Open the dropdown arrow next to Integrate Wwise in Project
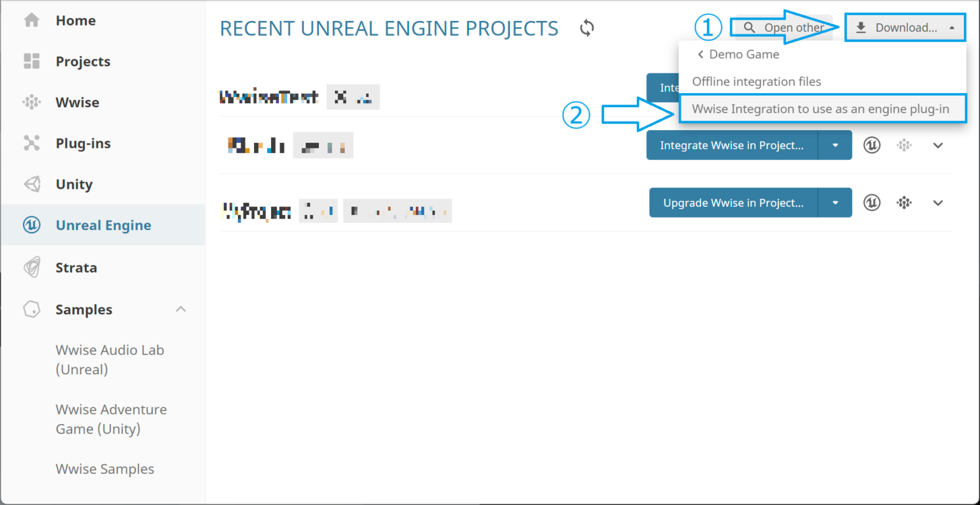980x505 pixels. point(835,145)
